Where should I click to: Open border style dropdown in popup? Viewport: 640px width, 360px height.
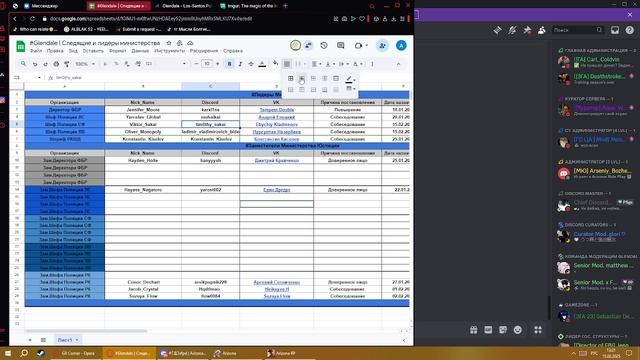pyautogui.click(x=350, y=89)
